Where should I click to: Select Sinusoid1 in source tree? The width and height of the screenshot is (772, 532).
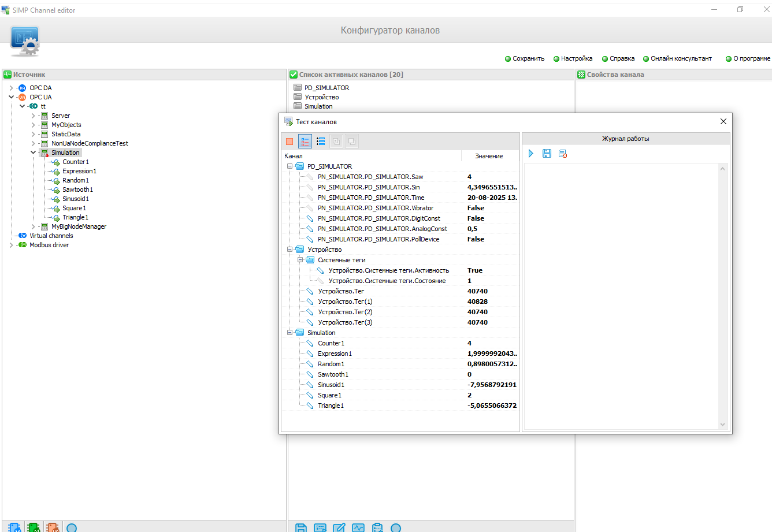(x=76, y=199)
